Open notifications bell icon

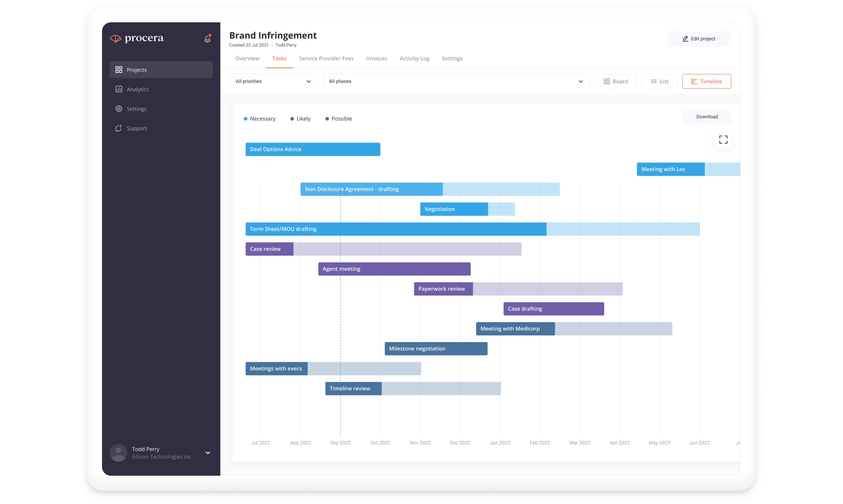click(207, 38)
